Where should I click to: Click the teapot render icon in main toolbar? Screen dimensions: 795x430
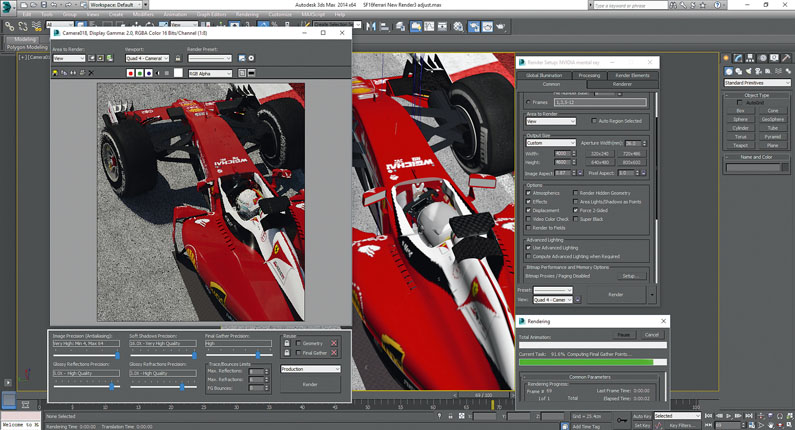(x=500, y=26)
